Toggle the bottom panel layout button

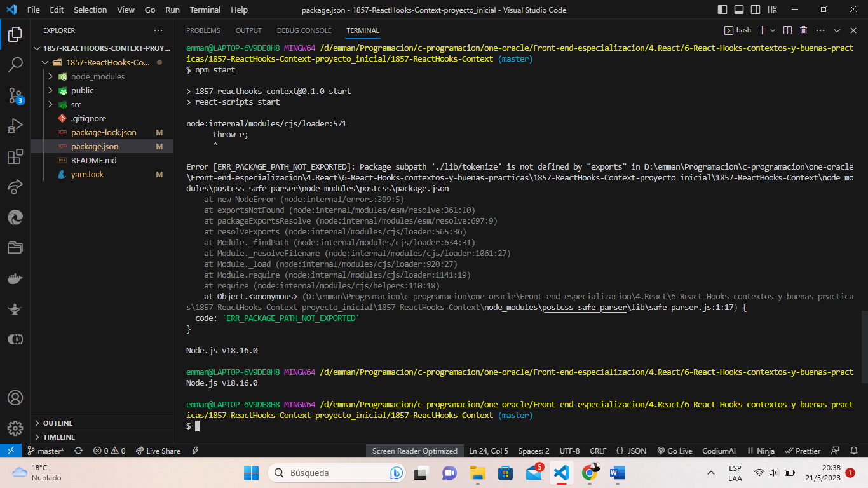pyautogui.click(x=739, y=10)
